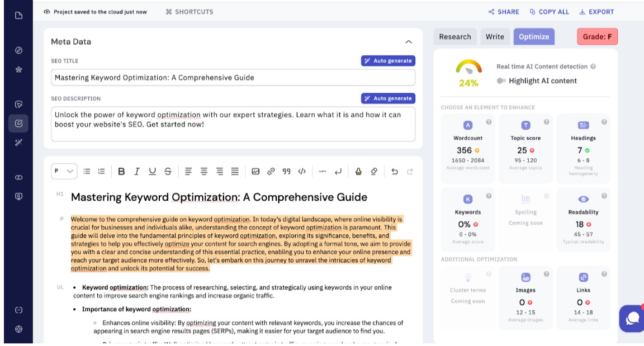Auto generate the SEO description
The height and width of the screenshot is (346, 644).
click(388, 98)
